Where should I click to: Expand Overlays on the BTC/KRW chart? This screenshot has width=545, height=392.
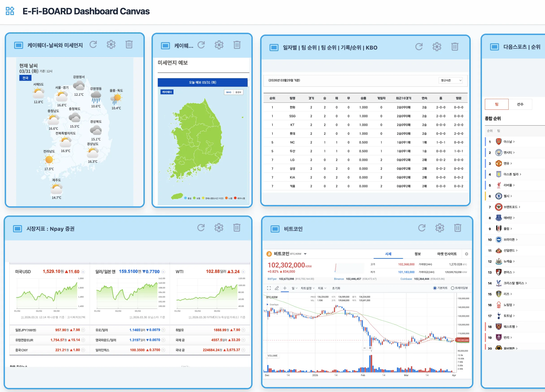tap(272, 305)
